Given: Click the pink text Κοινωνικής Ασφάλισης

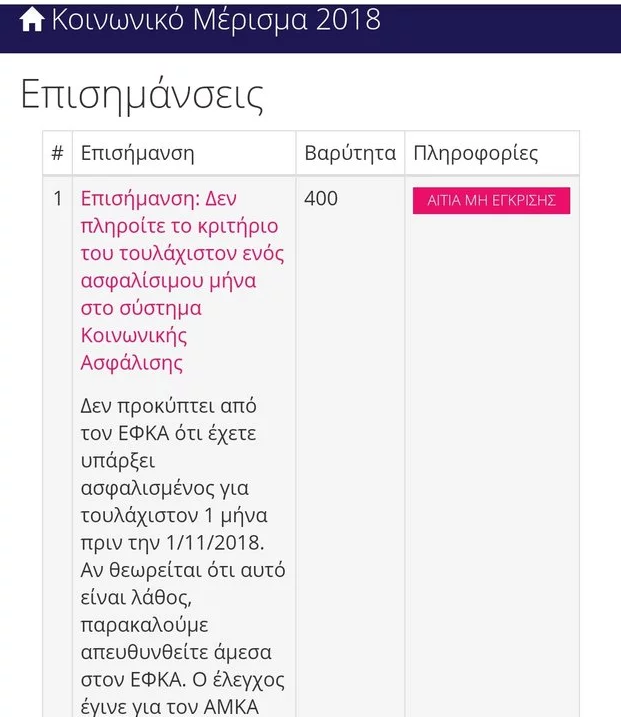Looking at the screenshot, I should (134, 349).
